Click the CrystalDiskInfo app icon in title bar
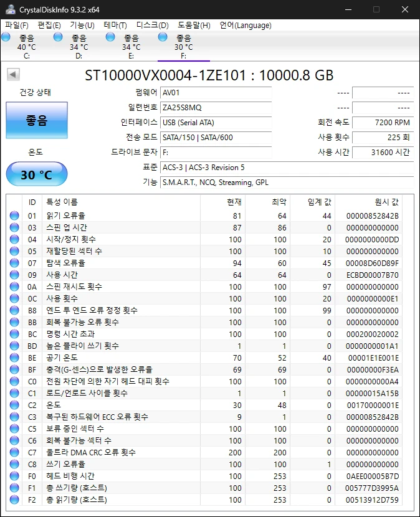Screen dimensions: 420x517 pyautogui.click(x=11, y=9)
